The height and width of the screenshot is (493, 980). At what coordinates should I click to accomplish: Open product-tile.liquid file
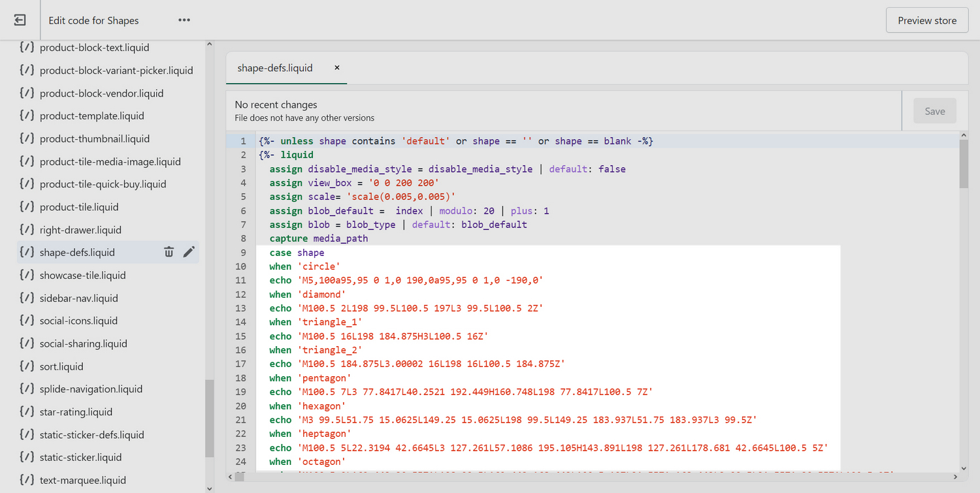tap(79, 207)
